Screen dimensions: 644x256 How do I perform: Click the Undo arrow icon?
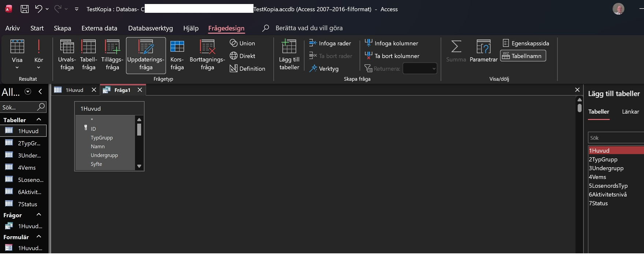click(38, 9)
